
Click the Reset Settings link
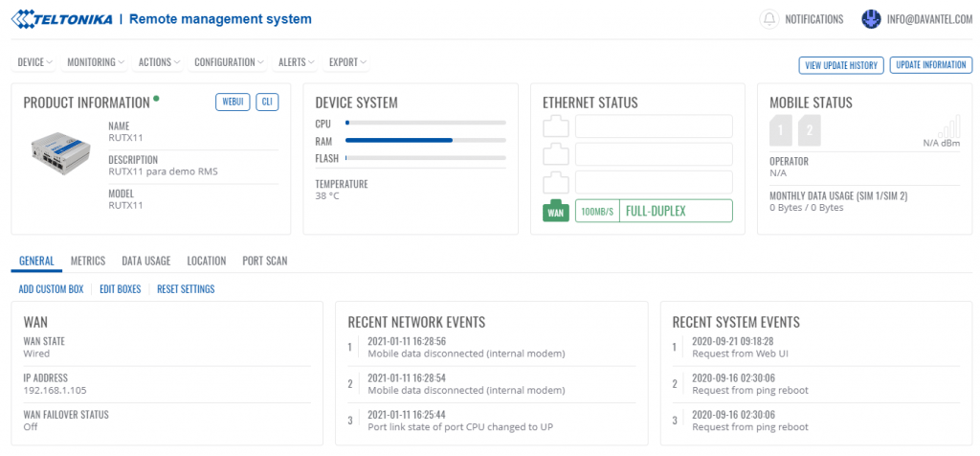(186, 289)
